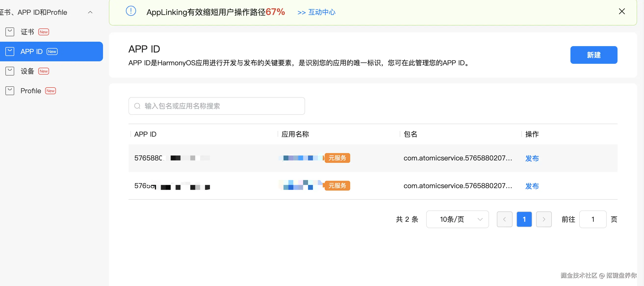Click the search magnifier icon
The image size is (644, 286).
[137, 106]
